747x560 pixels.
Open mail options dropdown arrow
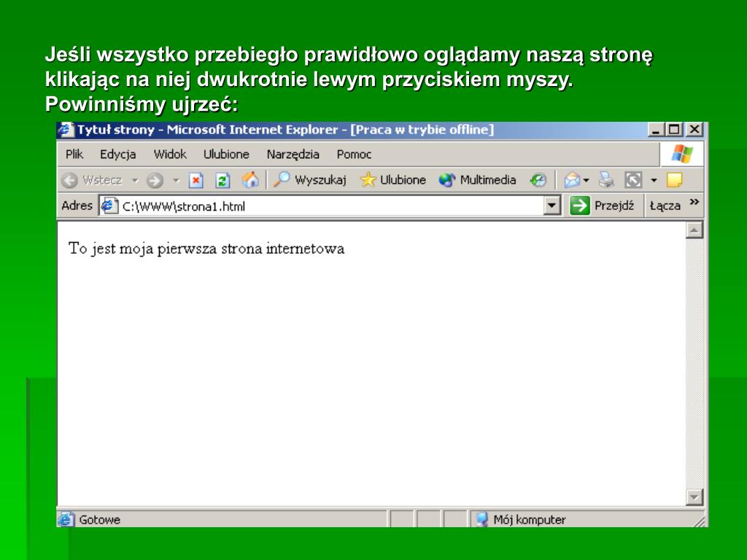[x=587, y=181]
